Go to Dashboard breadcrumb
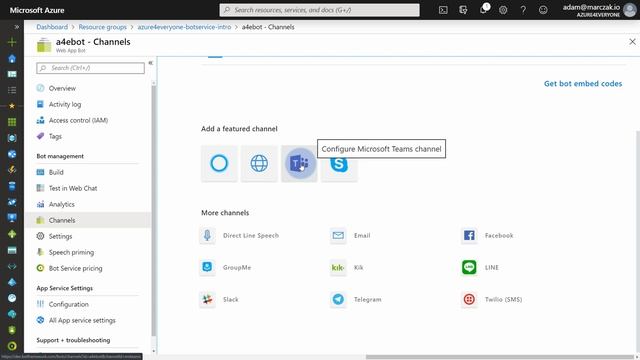The height and width of the screenshot is (360, 640). coord(52,27)
